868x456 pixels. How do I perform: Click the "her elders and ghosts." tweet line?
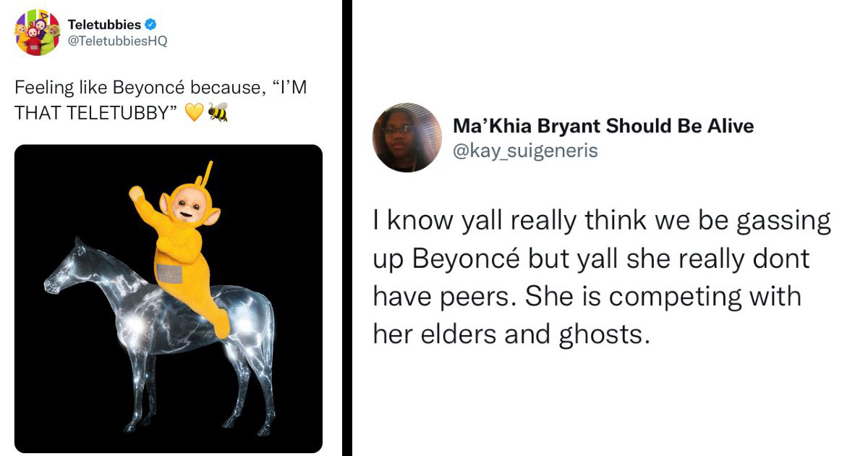click(x=508, y=333)
